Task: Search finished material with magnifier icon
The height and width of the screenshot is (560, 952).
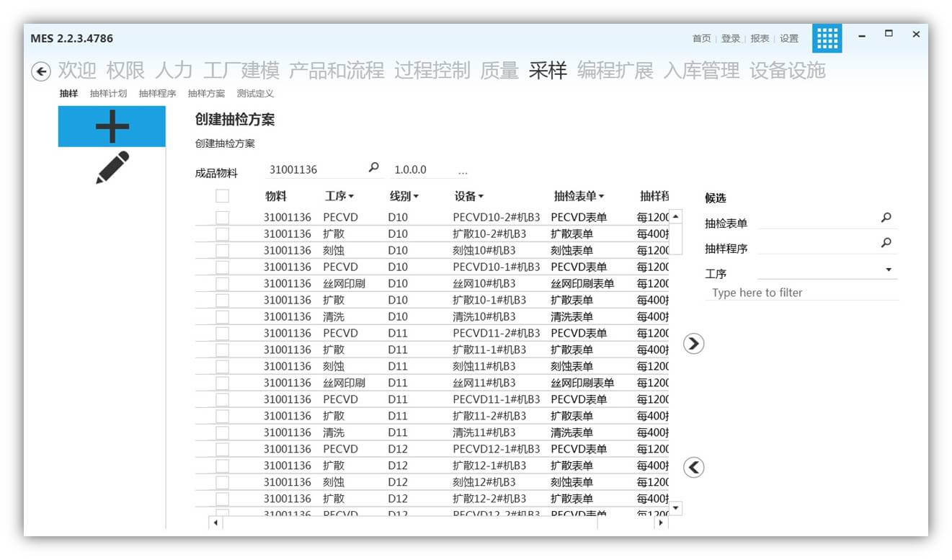Action: tap(373, 167)
